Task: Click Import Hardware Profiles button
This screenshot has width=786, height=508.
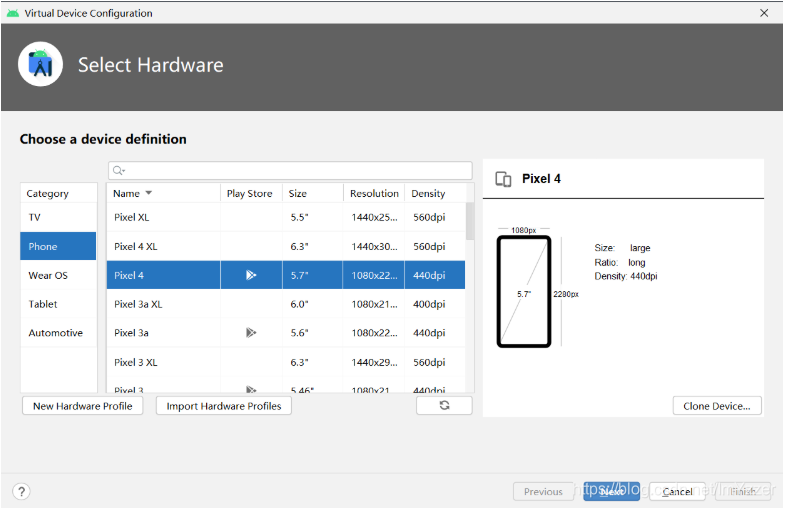Action: [x=224, y=406]
